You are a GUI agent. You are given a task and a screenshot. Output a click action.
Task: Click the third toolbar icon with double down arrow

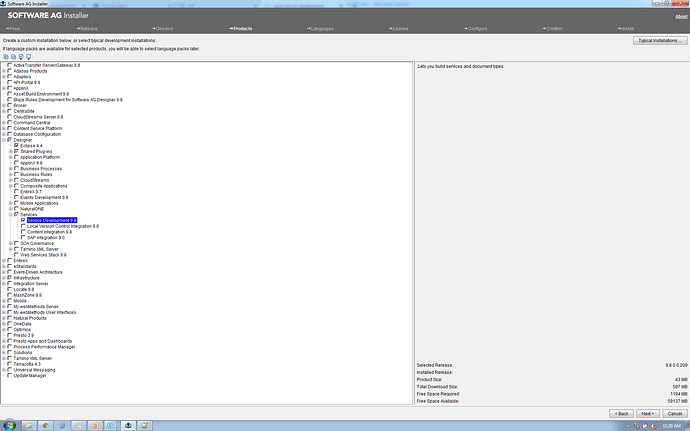21,57
